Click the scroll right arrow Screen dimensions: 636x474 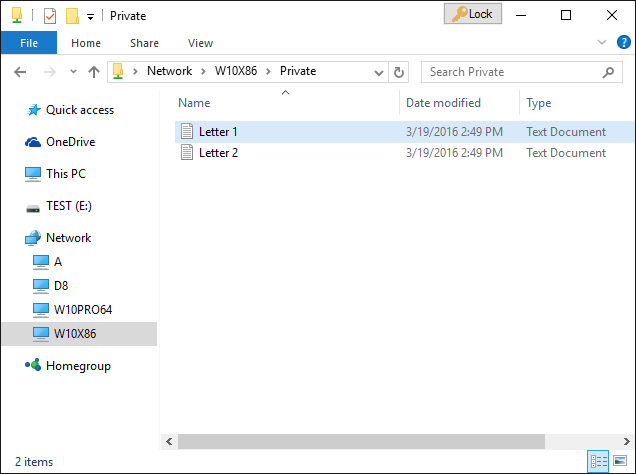click(627, 442)
